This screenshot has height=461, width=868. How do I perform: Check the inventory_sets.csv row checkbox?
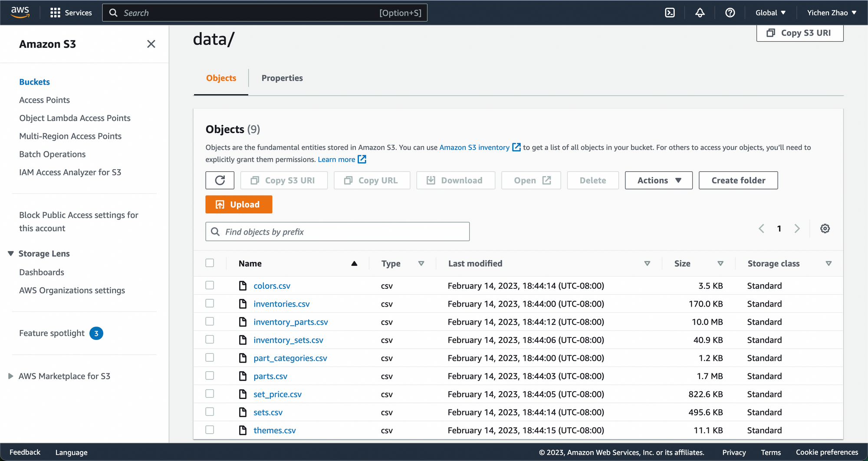pyautogui.click(x=210, y=339)
